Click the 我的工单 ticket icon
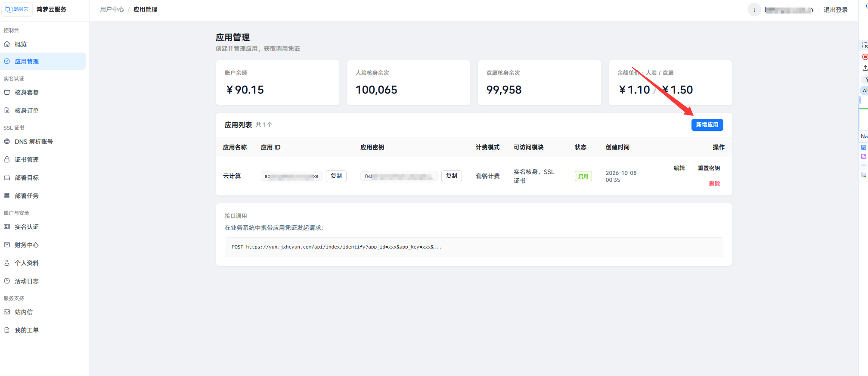868x376 pixels. 7,330
